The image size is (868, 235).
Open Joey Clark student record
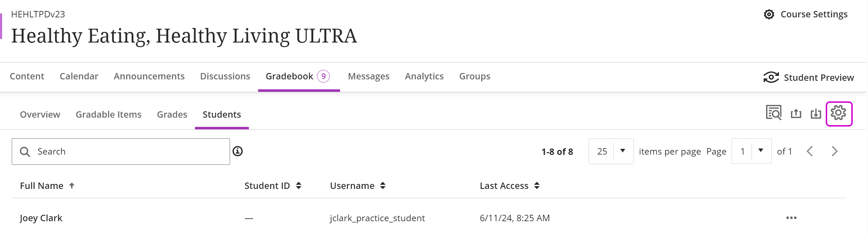point(41,218)
